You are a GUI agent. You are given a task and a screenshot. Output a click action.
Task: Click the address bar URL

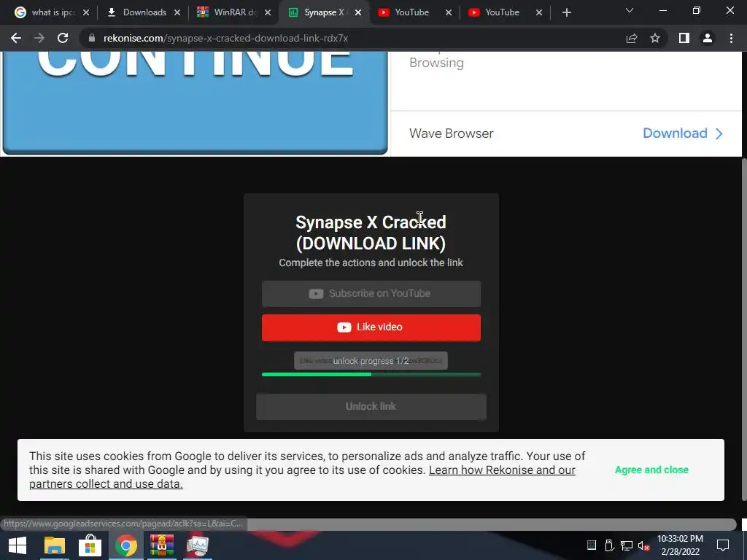[226, 38]
